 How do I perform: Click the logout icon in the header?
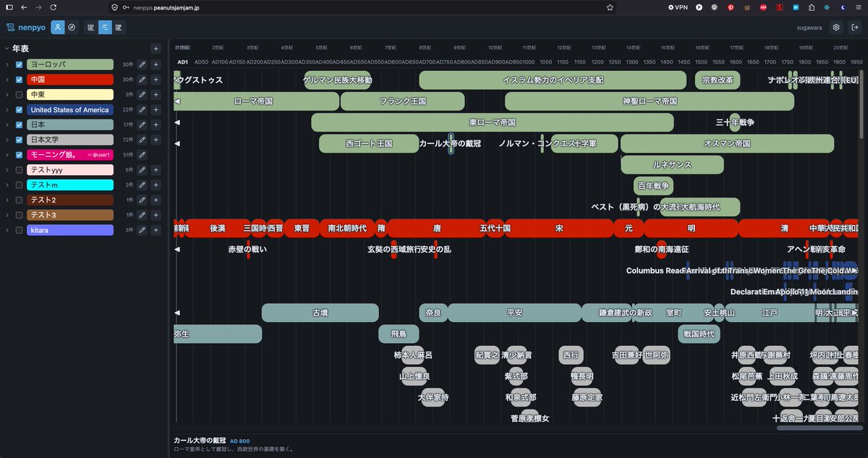tap(854, 27)
